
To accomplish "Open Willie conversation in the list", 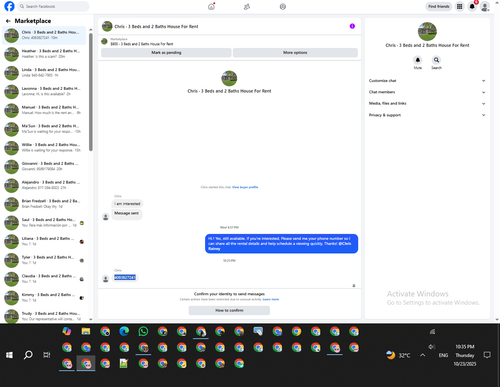I will point(44,147).
